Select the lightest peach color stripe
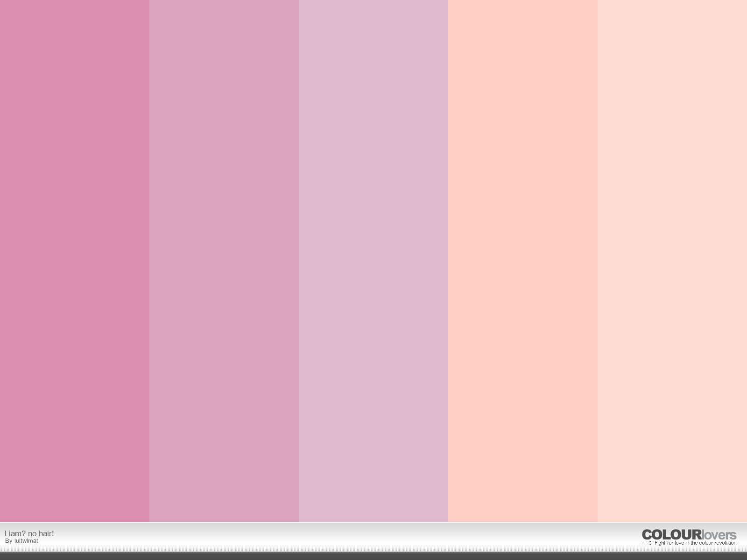 [x=672, y=261]
